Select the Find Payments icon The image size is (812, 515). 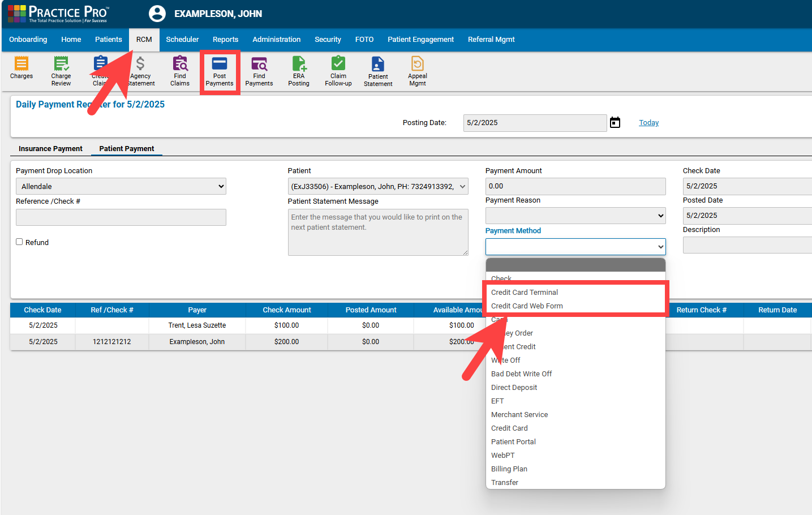pyautogui.click(x=259, y=70)
